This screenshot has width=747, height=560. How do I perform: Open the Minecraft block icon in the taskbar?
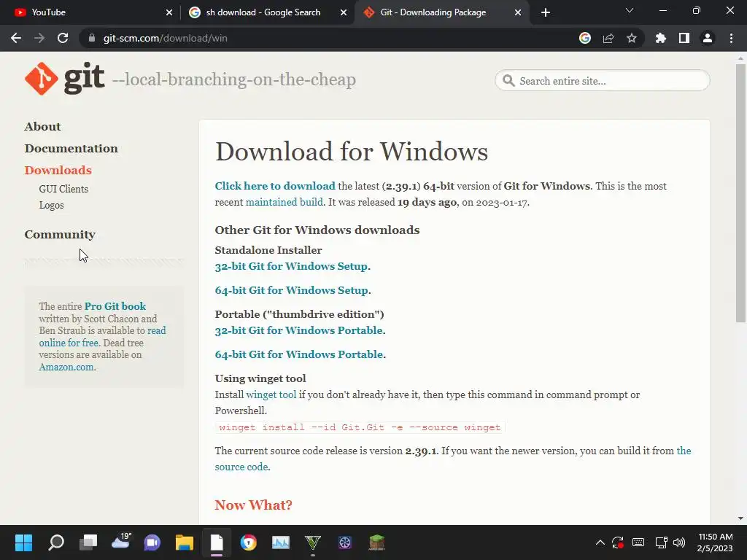(x=377, y=542)
